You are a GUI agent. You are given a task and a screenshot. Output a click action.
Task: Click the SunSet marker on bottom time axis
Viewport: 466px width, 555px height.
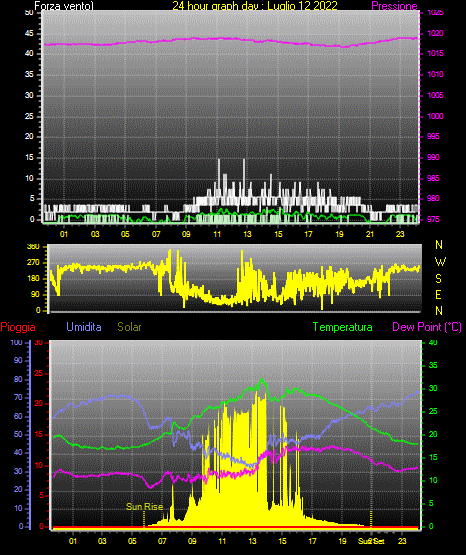pyautogui.click(x=371, y=541)
